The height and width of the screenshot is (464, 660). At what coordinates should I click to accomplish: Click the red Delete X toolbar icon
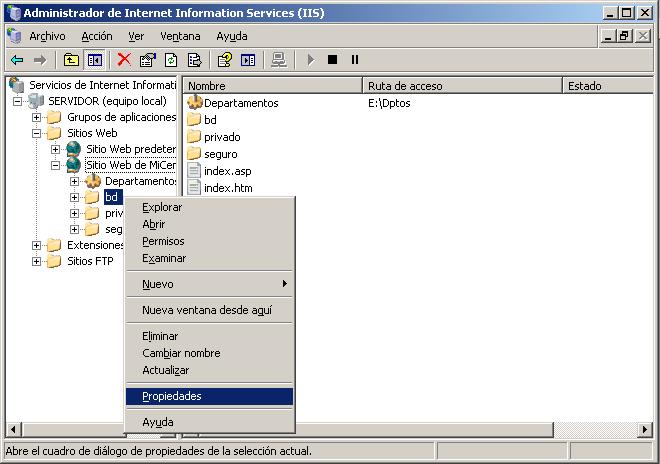point(124,60)
